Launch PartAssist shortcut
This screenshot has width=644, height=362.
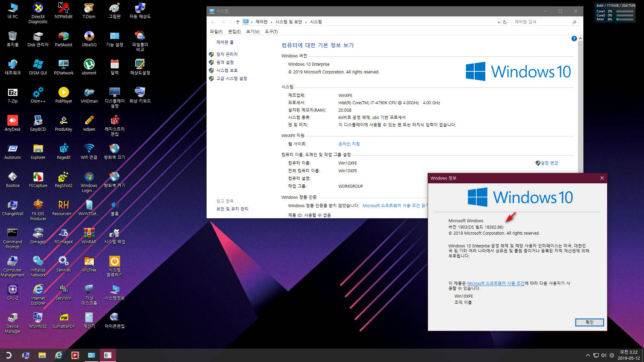tap(63, 39)
